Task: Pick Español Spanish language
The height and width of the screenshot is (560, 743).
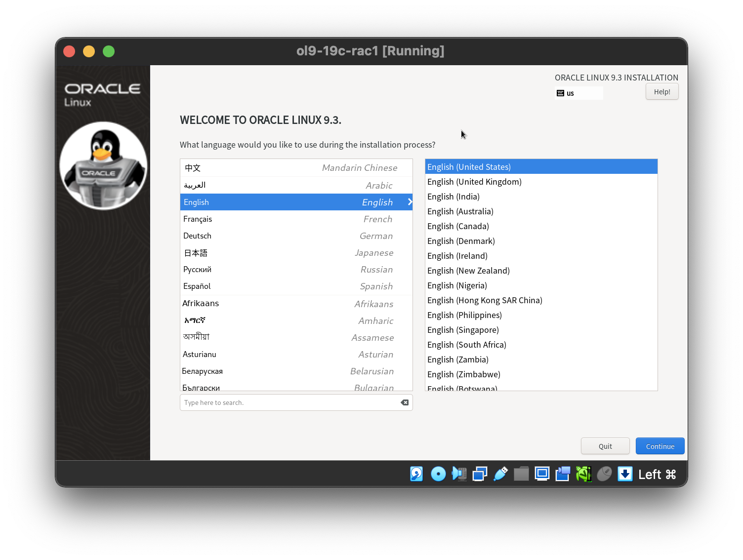Action: [x=296, y=286]
